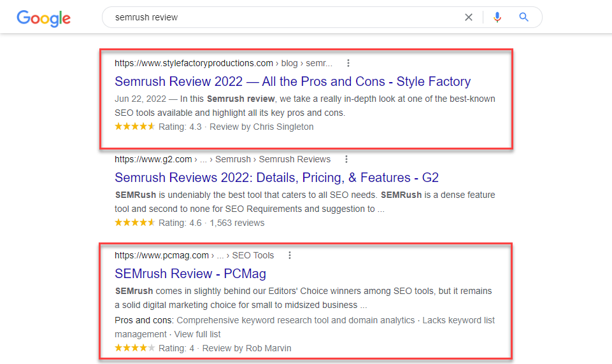This screenshot has width=612, height=364.
Task: Open Semrush Reviews 2022 G2 link
Action: pos(277,178)
